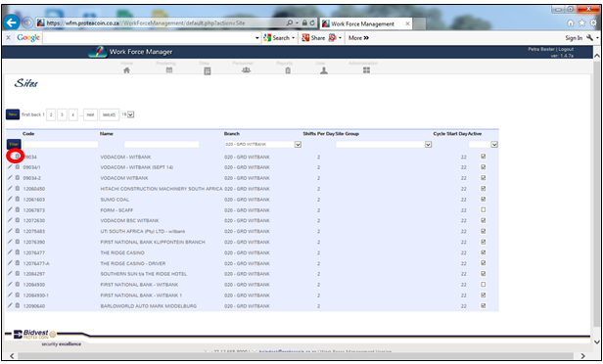This screenshot has width=603, height=364.
Task: Open the User profile icon
Action: (x=324, y=70)
